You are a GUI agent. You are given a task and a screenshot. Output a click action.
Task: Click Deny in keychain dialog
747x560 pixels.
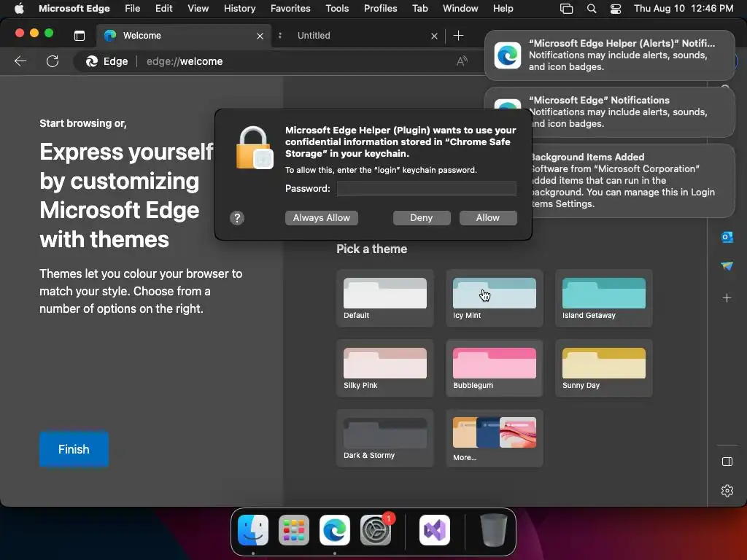(422, 217)
